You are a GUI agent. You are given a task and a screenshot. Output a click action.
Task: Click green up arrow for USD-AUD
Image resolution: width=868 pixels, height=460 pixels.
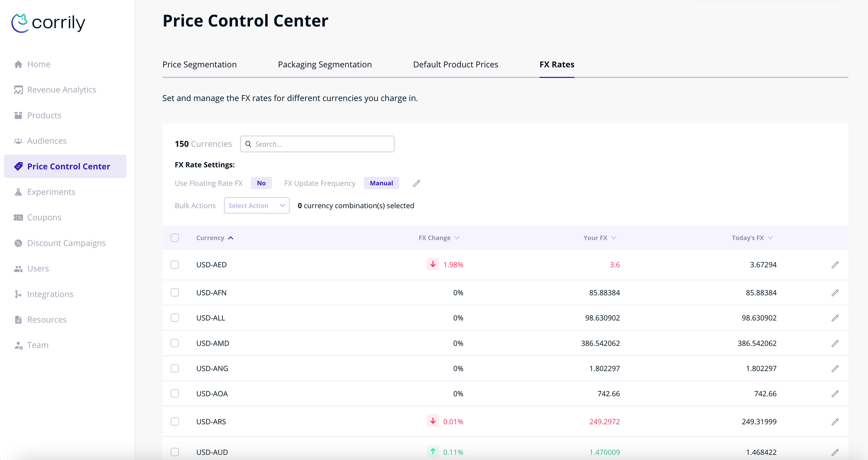[x=433, y=451]
